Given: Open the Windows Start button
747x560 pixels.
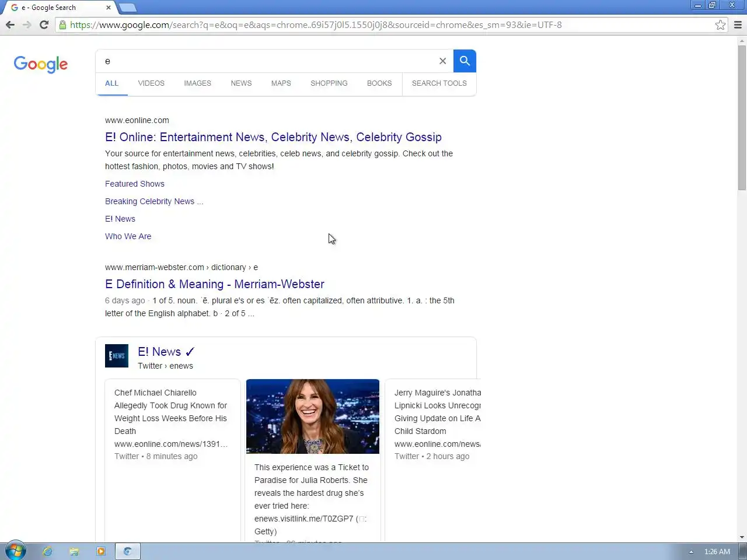Looking at the screenshot, I should (15, 551).
